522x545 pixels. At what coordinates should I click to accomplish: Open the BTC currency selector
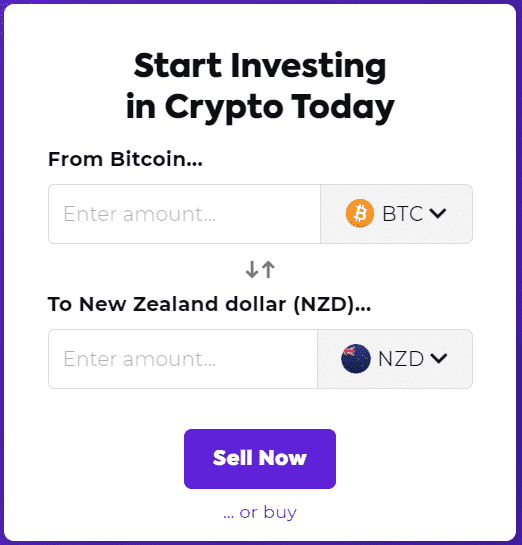point(396,214)
